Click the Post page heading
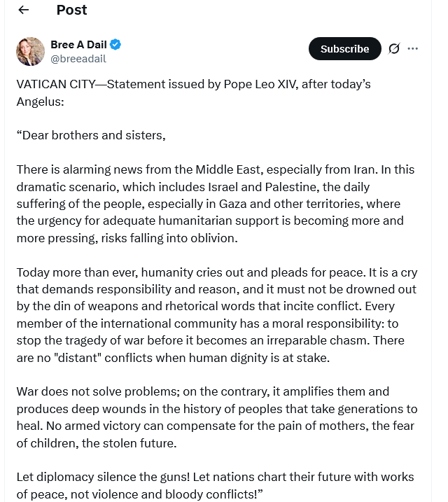Viewport: 448px width, 502px height. (x=71, y=10)
